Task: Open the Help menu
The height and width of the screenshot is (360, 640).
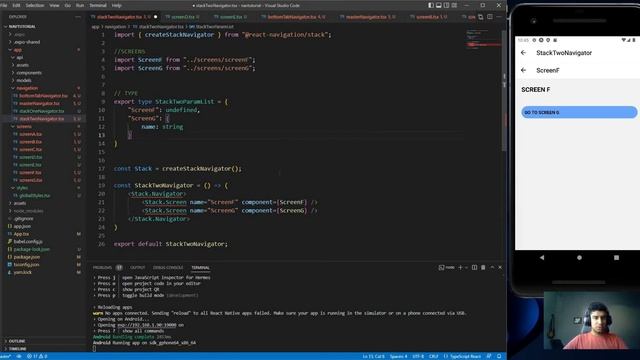Action: tap(117, 5)
